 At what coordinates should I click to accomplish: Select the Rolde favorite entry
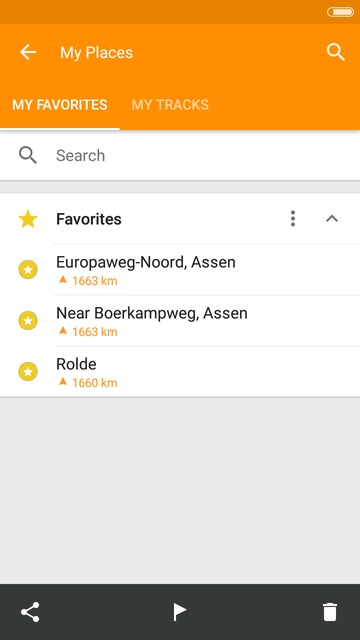point(180,371)
